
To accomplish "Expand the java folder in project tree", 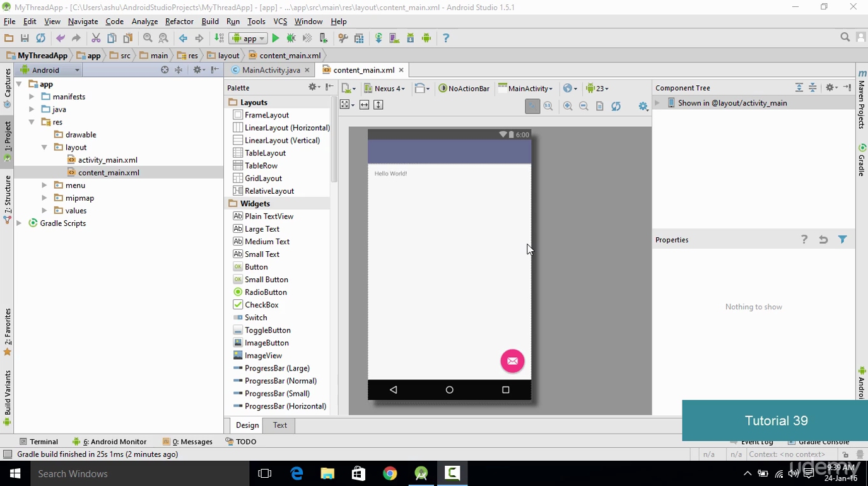I will click(x=32, y=109).
